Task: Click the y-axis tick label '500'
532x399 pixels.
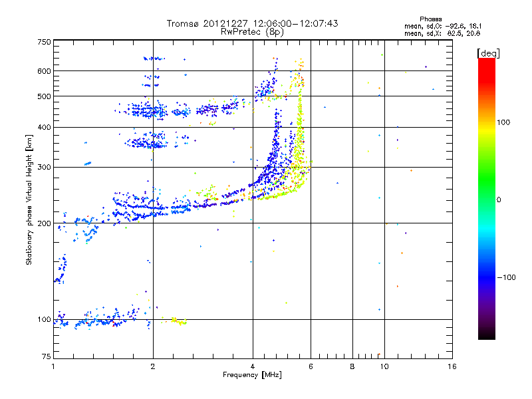Action: 44,96
